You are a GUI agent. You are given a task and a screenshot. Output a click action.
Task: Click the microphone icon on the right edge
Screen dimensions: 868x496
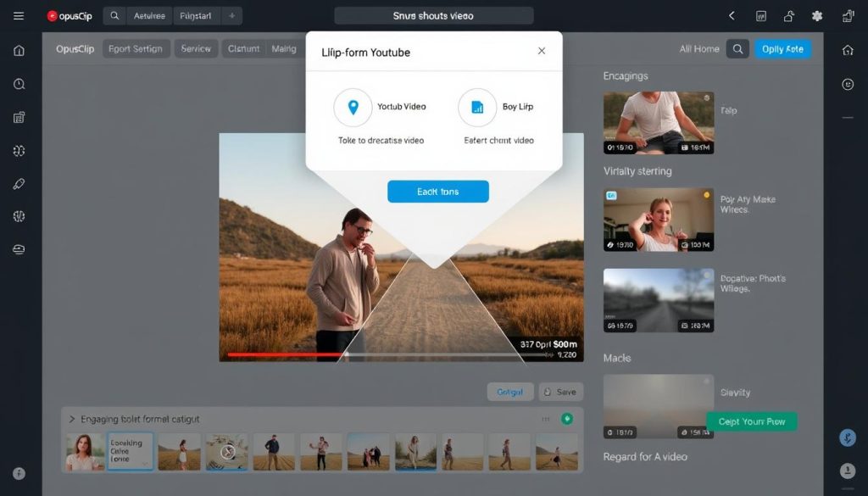click(847, 437)
